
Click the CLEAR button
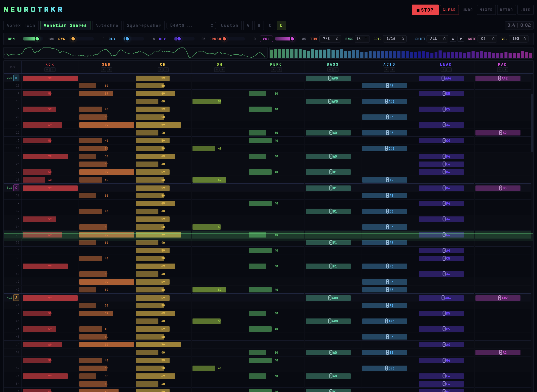point(449,10)
